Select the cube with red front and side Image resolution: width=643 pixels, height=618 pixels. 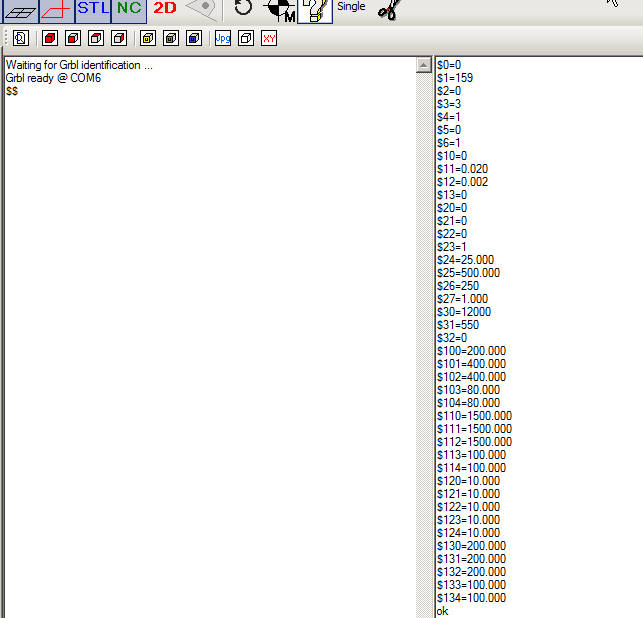pos(50,39)
